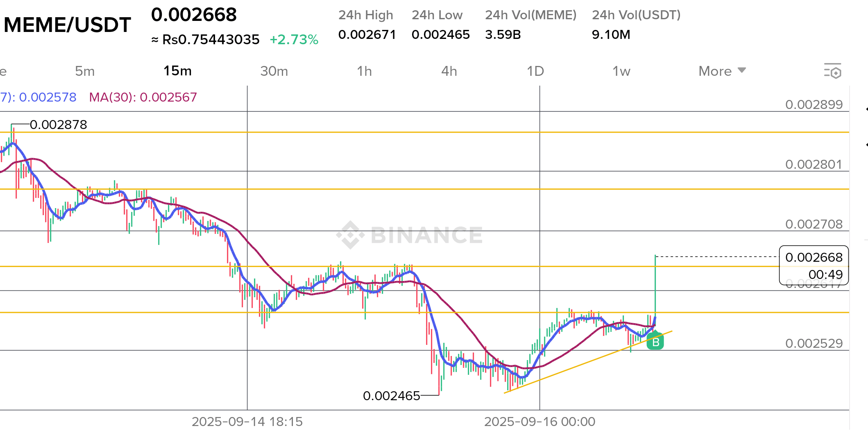
Task: Choose the 1h timeframe
Action: click(x=364, y=71)
